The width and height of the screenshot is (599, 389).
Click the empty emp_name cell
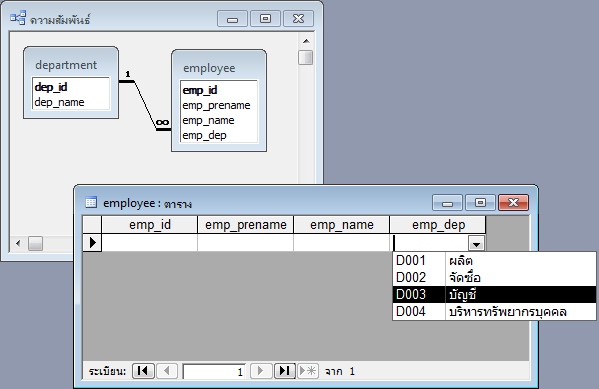(342, 243)
